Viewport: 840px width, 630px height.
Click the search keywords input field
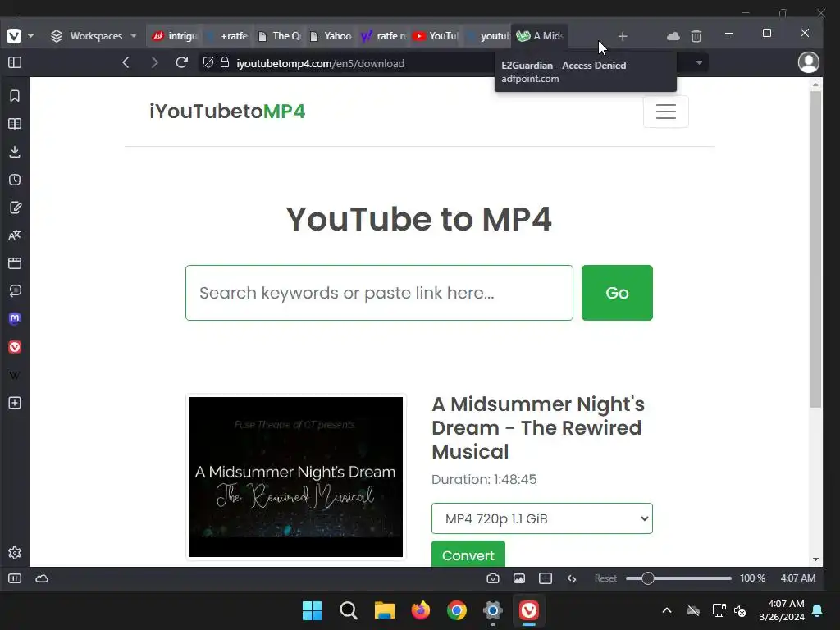pos(379,293)
